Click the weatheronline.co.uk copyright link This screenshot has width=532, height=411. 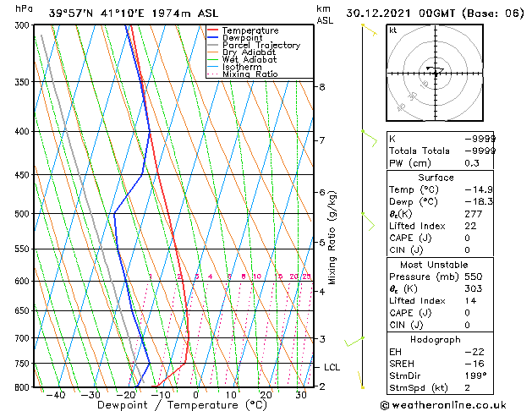443,405
